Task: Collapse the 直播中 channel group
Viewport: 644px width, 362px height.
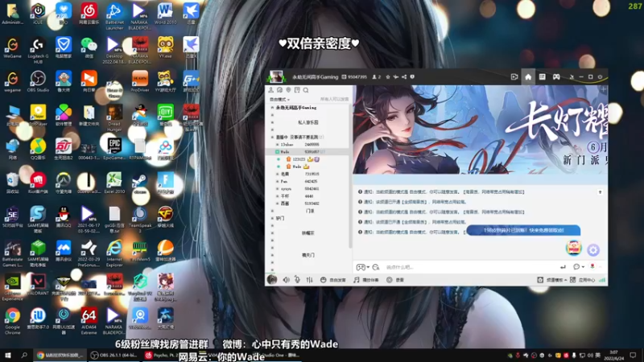Action: click(272, 137)
